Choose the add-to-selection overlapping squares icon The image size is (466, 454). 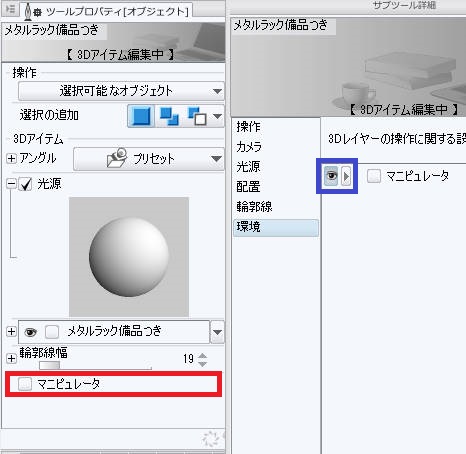(169, 116)
